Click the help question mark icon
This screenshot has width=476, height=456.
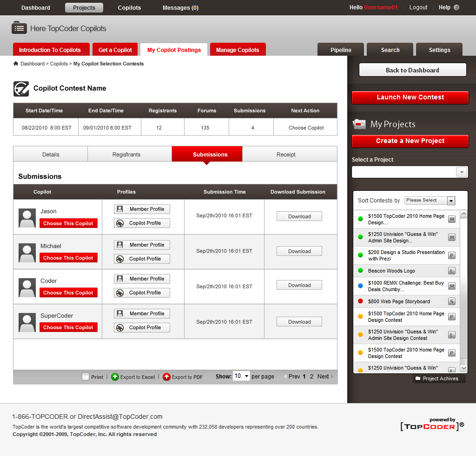point(456,7)
